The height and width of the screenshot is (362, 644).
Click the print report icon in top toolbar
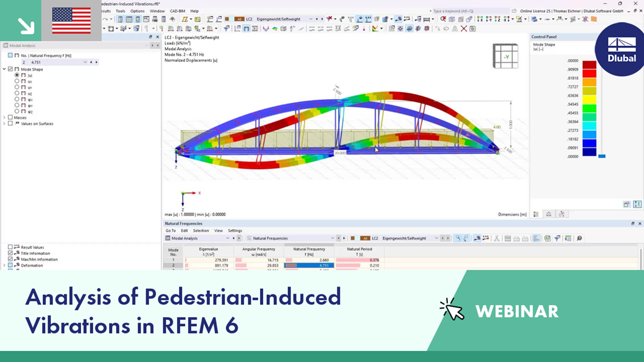click(x=155, y=19)
